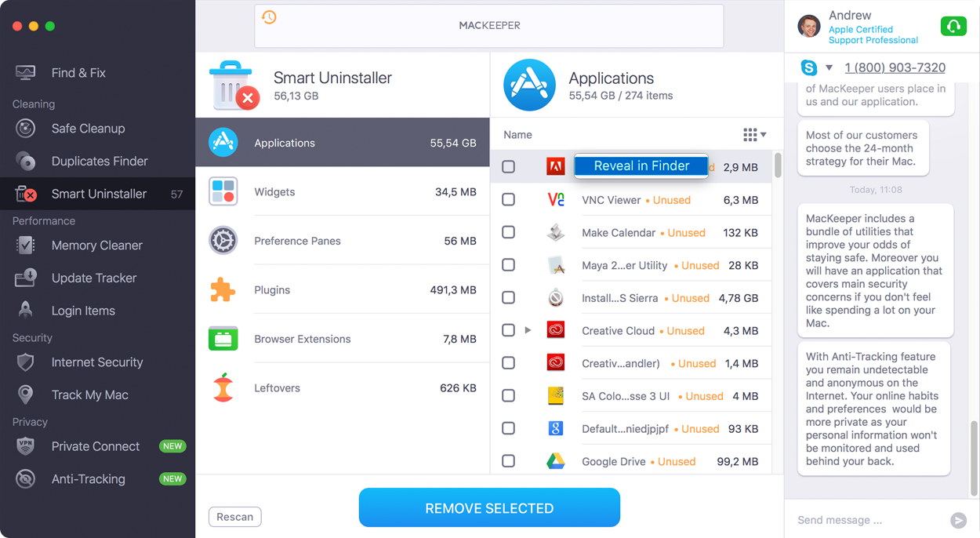Click the Widgets category icon
The image size is (980, 538).
[x=223, y=191]
